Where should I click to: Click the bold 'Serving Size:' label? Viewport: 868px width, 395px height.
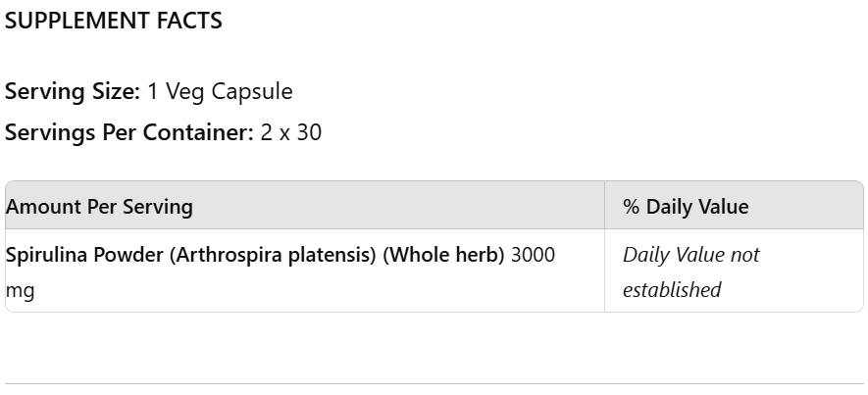[x=73, y=92]
